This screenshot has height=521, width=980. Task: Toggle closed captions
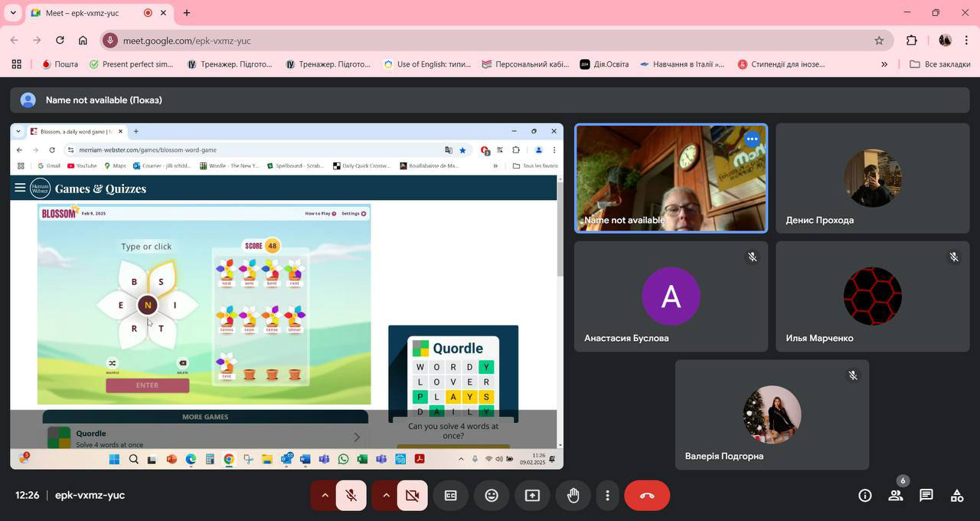tap(451, 496)
